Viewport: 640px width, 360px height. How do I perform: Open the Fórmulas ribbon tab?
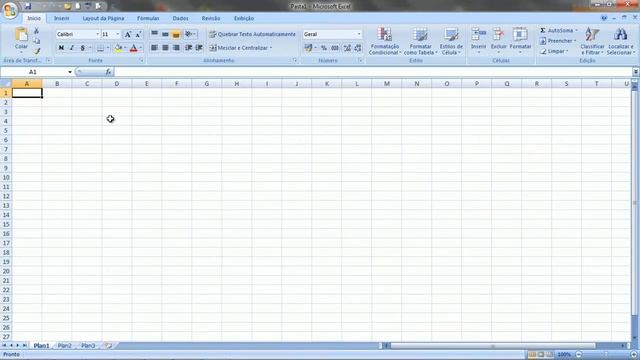(x=148, y=18)
